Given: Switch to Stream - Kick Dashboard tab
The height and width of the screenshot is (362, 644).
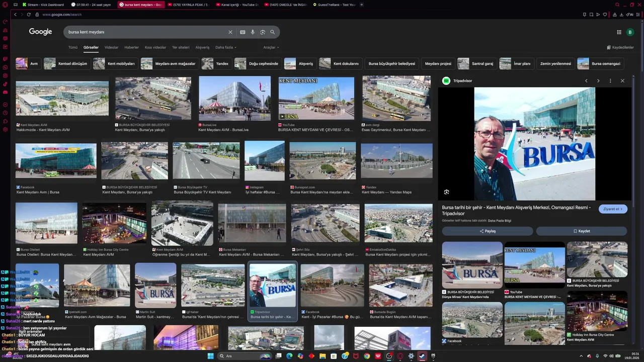Looking at the screenshot, I should pos(43,5).
